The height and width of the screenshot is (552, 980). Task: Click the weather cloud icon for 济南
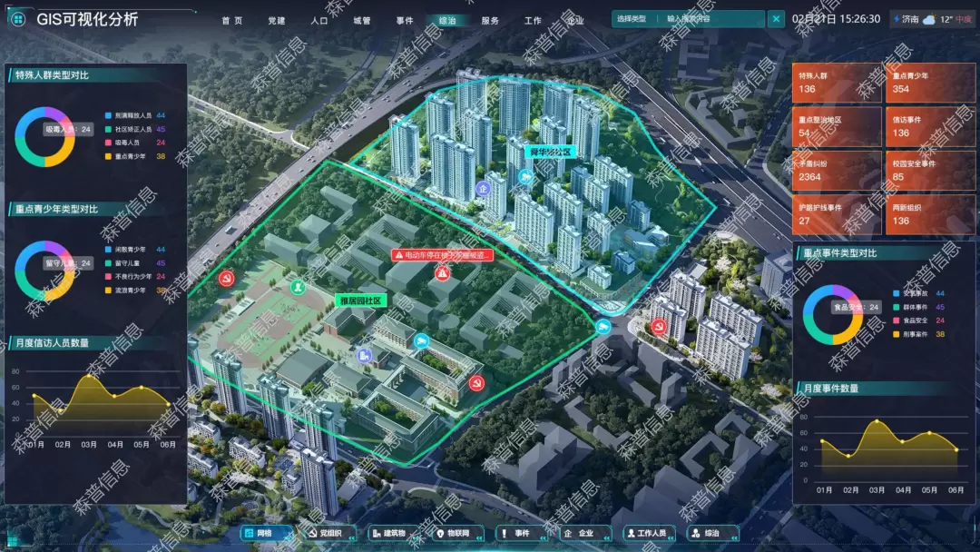929,19
